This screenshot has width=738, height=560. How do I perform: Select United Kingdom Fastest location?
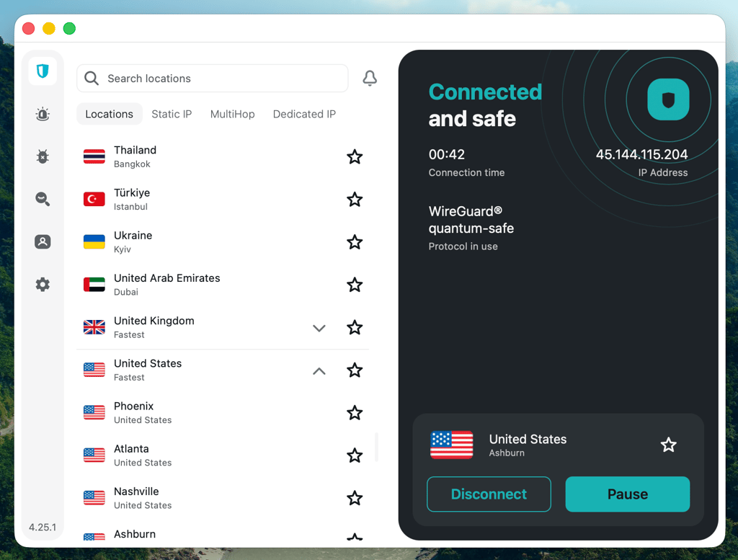coord(223,327)
